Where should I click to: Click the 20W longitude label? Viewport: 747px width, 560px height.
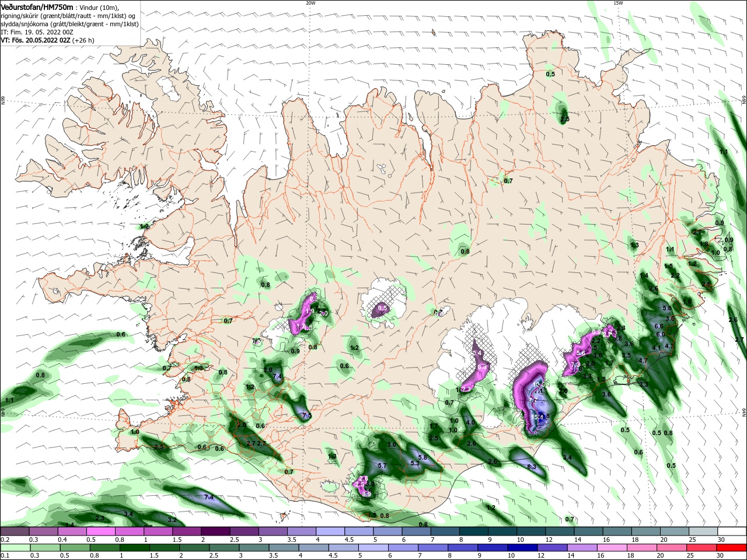click(x=310, y=2)
